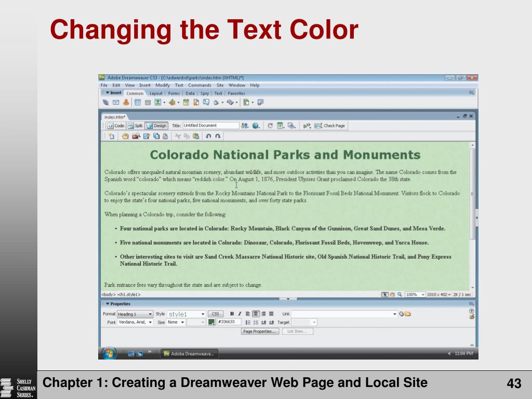The image size is (532, 399).
Task: Click the Check Page button
Action: 330,126
